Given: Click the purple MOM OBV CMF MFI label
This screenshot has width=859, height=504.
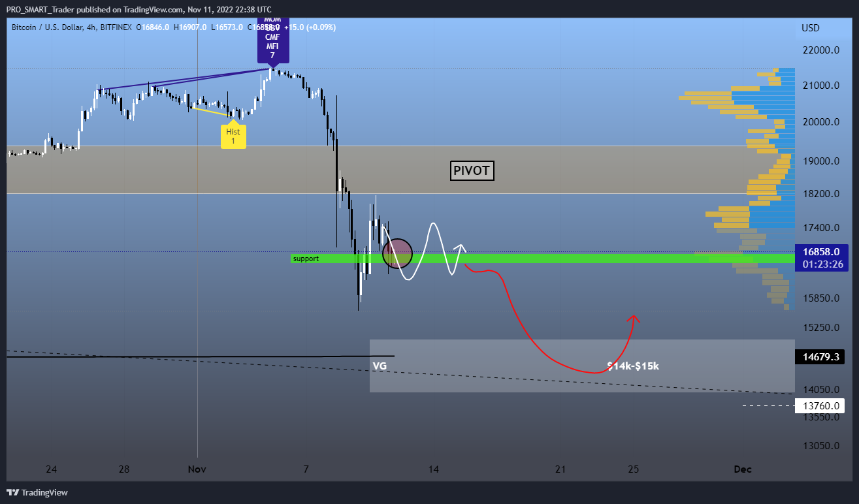Looking at the screenshot, I should click(273, 39).
